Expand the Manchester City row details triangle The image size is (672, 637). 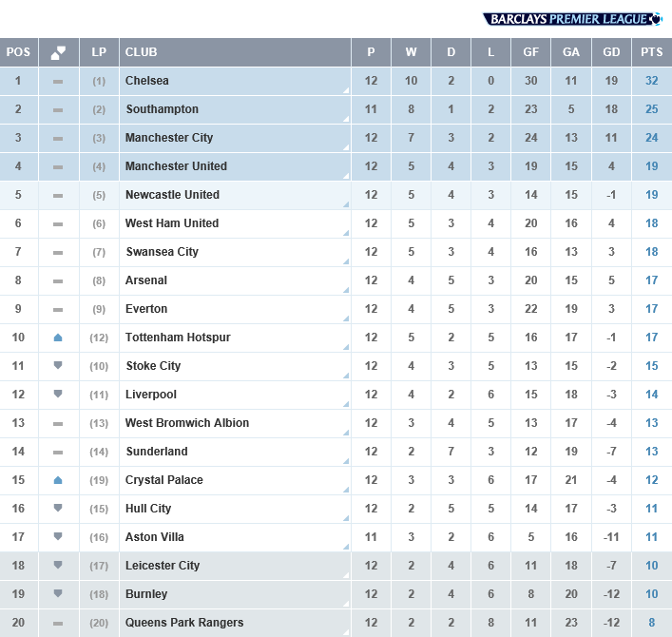(x=346, y=147)
